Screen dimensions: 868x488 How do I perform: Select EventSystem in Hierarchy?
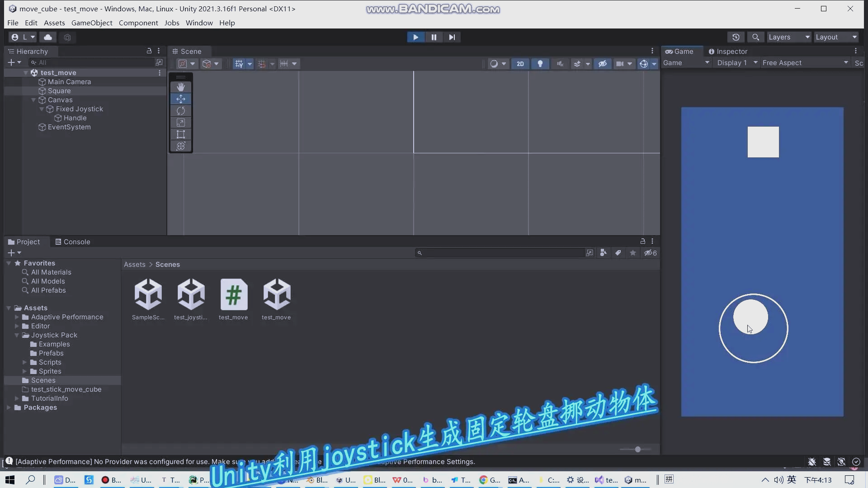(69, 127)
